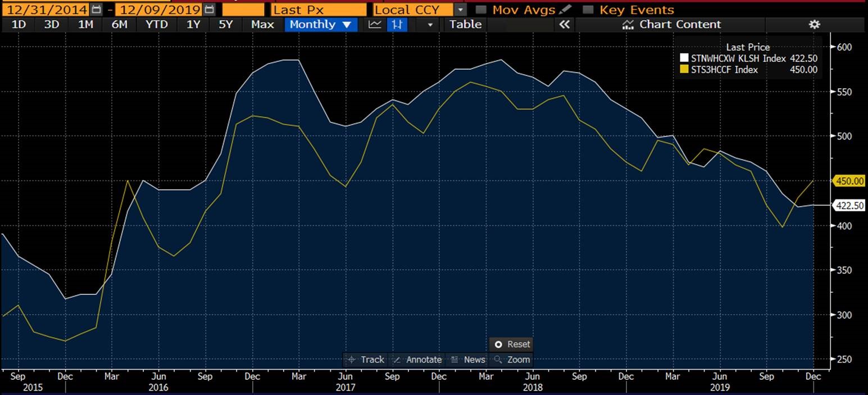This screenshot has width=868, height=395.
Task: Activate the Track crosshair tool
Action: (x=366, y=360)
